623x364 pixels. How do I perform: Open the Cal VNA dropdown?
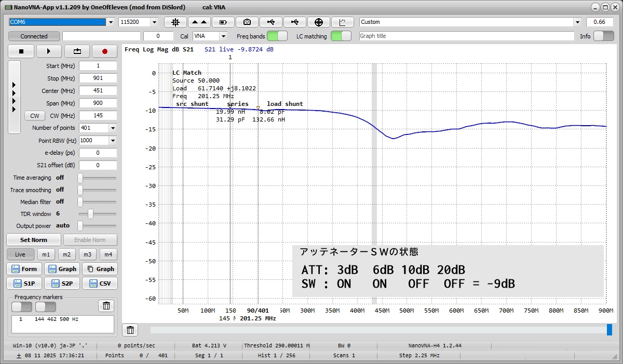pyautogui.click(x=223, y=36)
